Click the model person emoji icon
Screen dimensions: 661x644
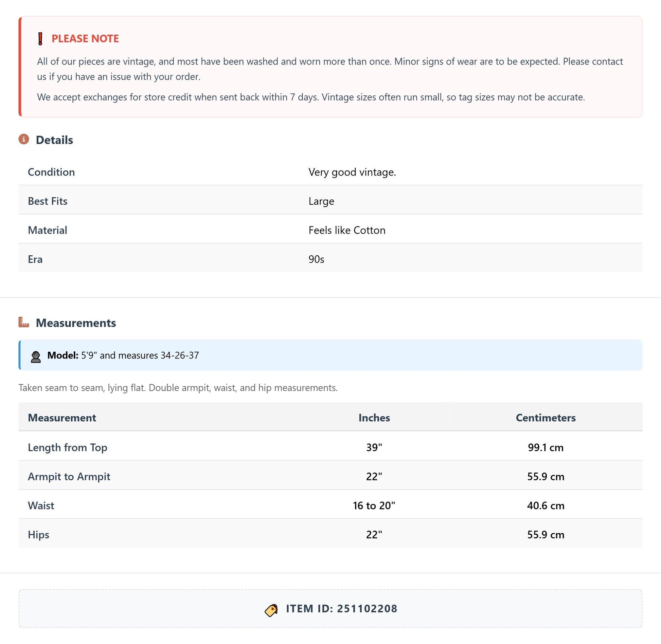pos(36,357)
